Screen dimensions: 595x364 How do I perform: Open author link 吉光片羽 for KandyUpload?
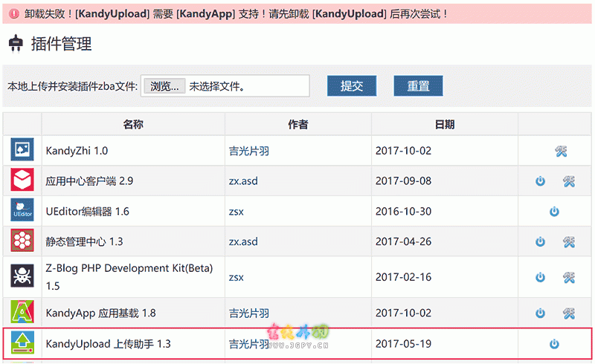[249, 344]
